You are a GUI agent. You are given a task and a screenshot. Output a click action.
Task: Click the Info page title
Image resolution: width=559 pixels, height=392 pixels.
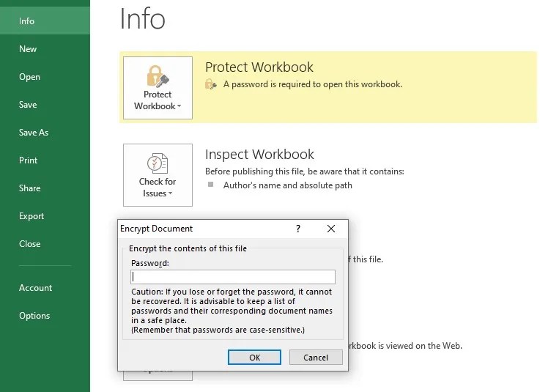[x=142, y=18]
